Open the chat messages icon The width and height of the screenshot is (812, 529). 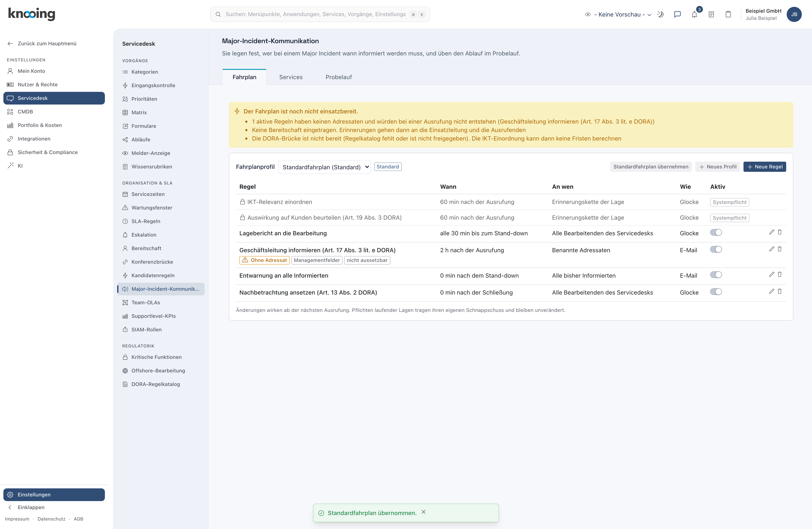(x=677, y=14)
